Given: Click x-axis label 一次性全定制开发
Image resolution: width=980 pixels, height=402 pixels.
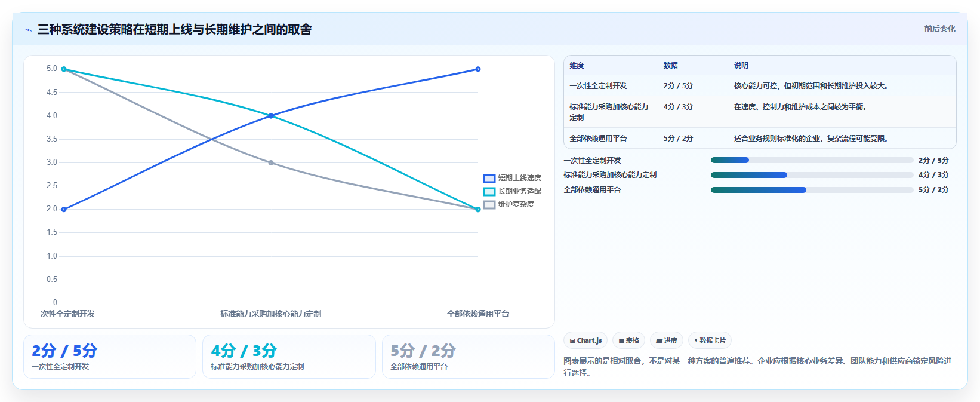Looking at the screenshot, I should pyautogui.click(x=64, y=314).
